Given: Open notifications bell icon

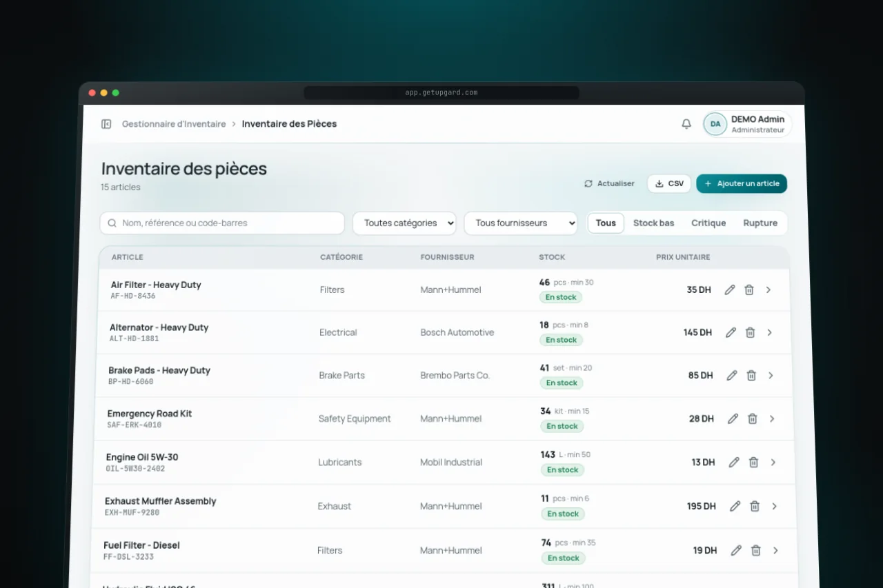Looking at the screenshot, I should (x=686, y=124).
